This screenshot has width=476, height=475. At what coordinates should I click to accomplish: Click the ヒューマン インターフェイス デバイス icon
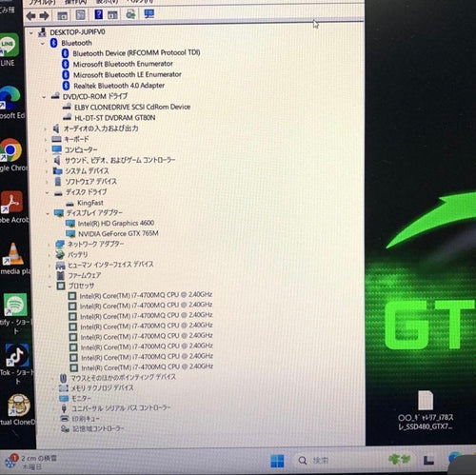(x=60, y=266)
